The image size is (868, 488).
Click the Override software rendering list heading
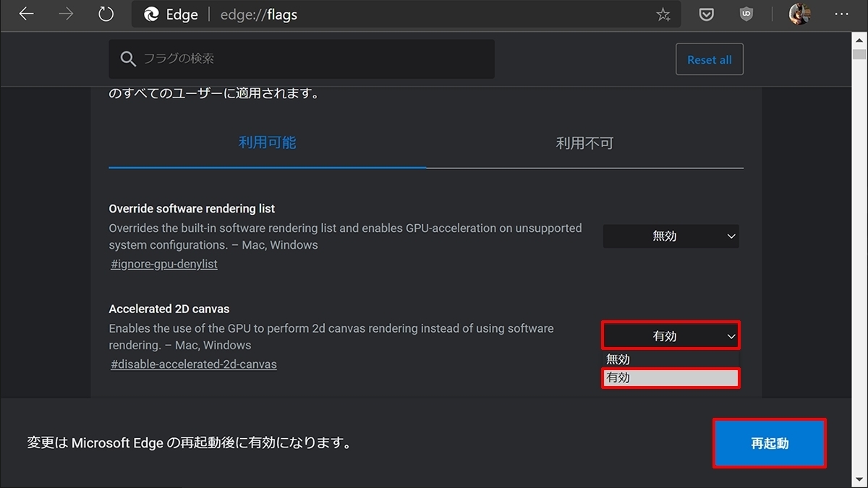(192, 208)
